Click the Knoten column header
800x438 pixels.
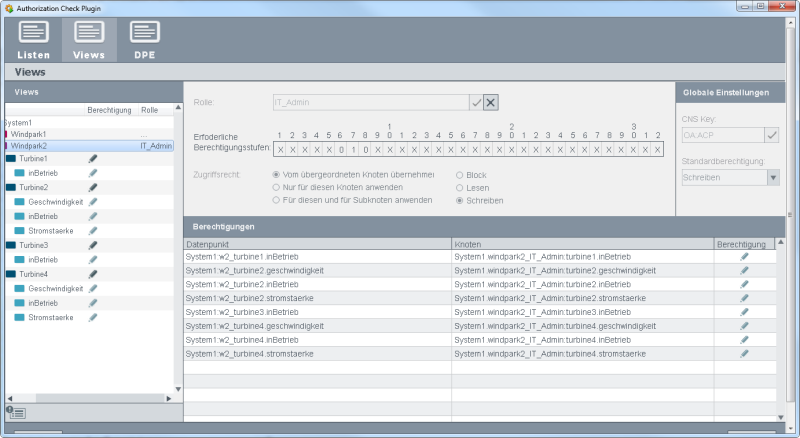(582, 244)
